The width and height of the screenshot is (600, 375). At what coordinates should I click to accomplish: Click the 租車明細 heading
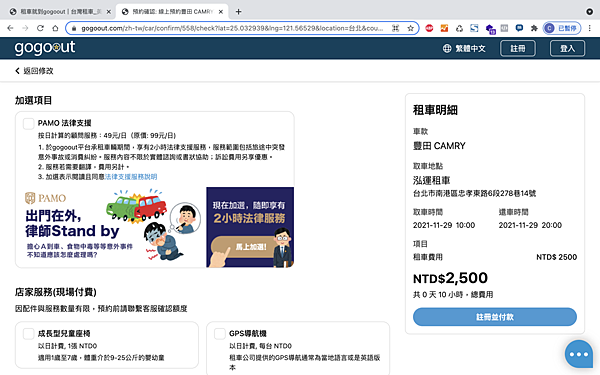[435, 110]
